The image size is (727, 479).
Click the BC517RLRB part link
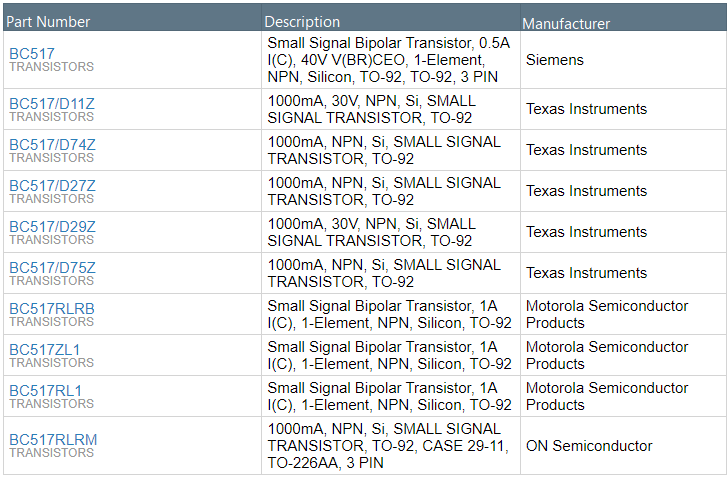click(52, 308)
